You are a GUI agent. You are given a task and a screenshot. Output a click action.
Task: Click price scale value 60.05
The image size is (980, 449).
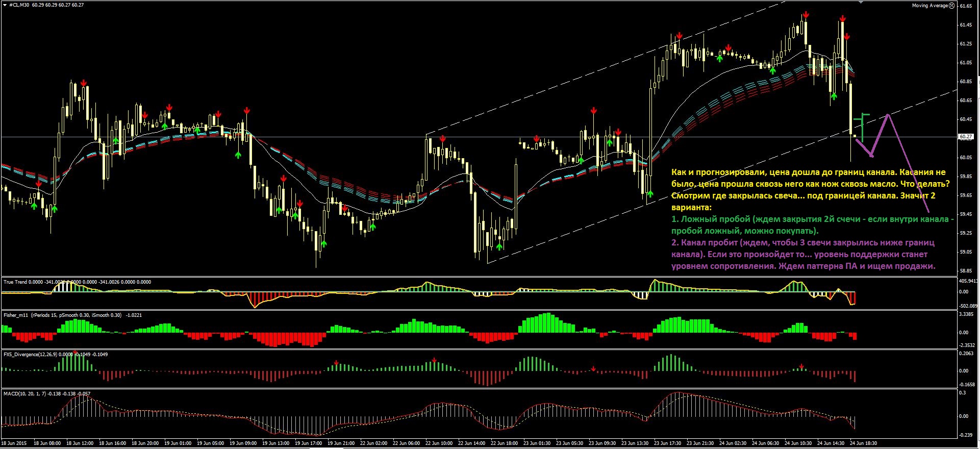966,158
